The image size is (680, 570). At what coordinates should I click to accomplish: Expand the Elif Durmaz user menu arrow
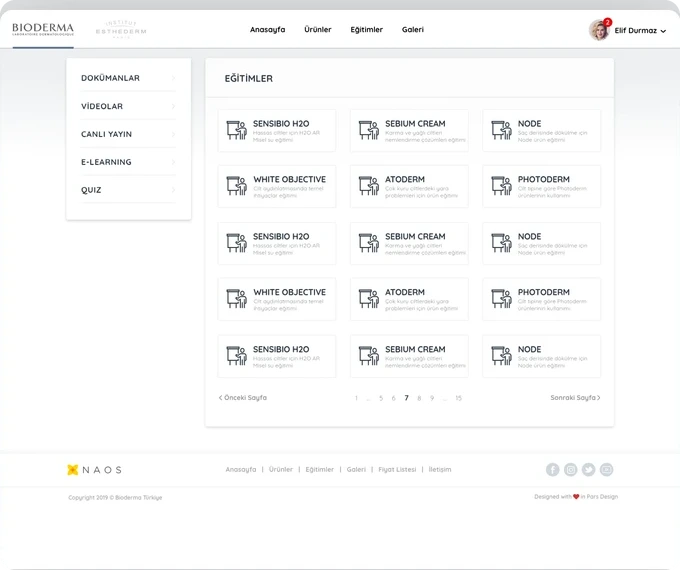click(663, 31)
